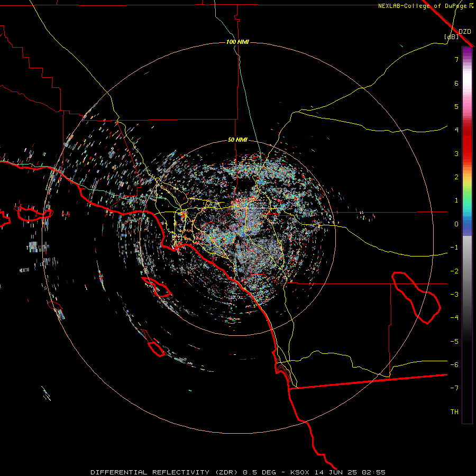Click the 6 tick on the color scale
The width and height of the screenshot is (476, 476).
(x=456, y=83)
